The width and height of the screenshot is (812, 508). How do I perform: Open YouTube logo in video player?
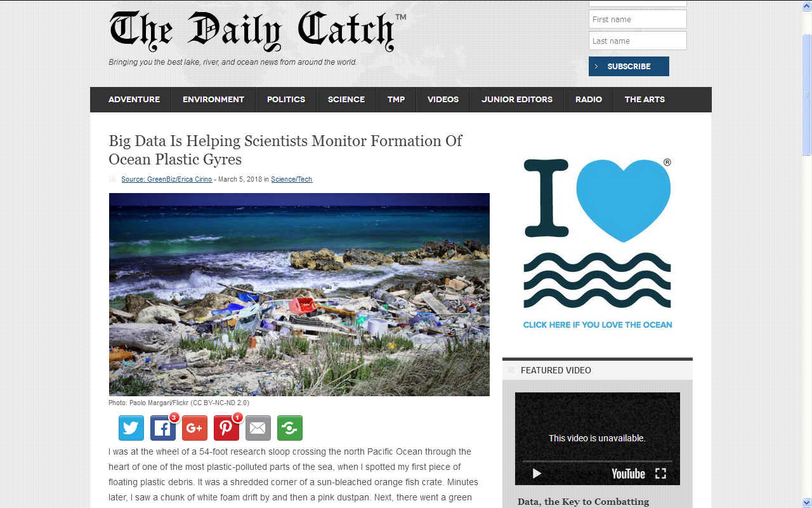(x=628, y=474)
